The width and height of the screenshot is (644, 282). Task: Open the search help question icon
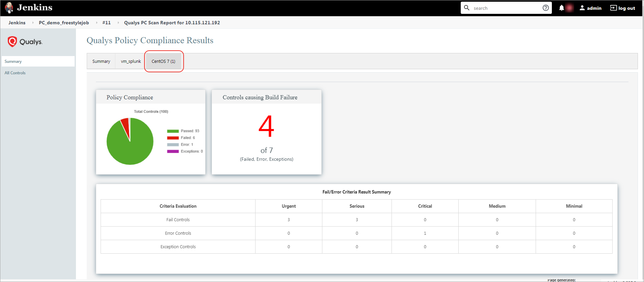pyautogui.click(x=545, y=8)
